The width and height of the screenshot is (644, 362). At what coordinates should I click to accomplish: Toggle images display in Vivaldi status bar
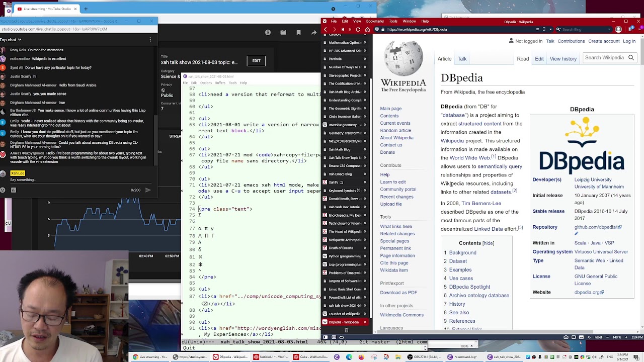(582, 337)
